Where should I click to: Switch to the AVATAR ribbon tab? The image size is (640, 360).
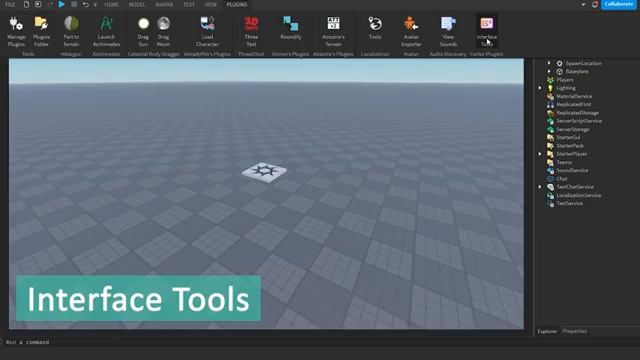point(164,4)
